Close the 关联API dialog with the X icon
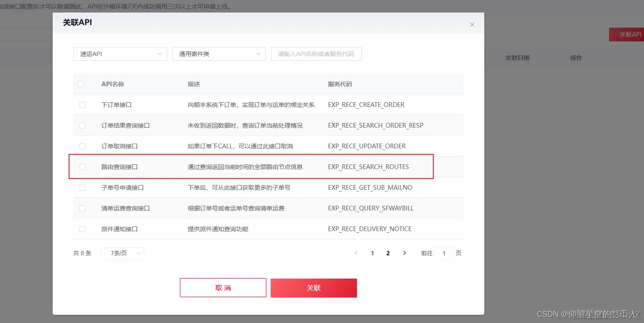Viewport: 644px width, 323px height. [x=472, y=25]
